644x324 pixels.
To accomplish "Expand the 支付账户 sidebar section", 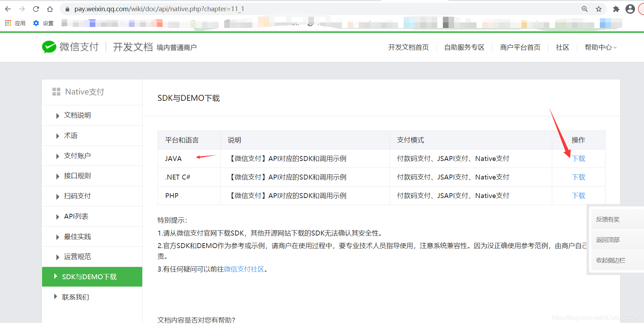I will click(92, 156).
